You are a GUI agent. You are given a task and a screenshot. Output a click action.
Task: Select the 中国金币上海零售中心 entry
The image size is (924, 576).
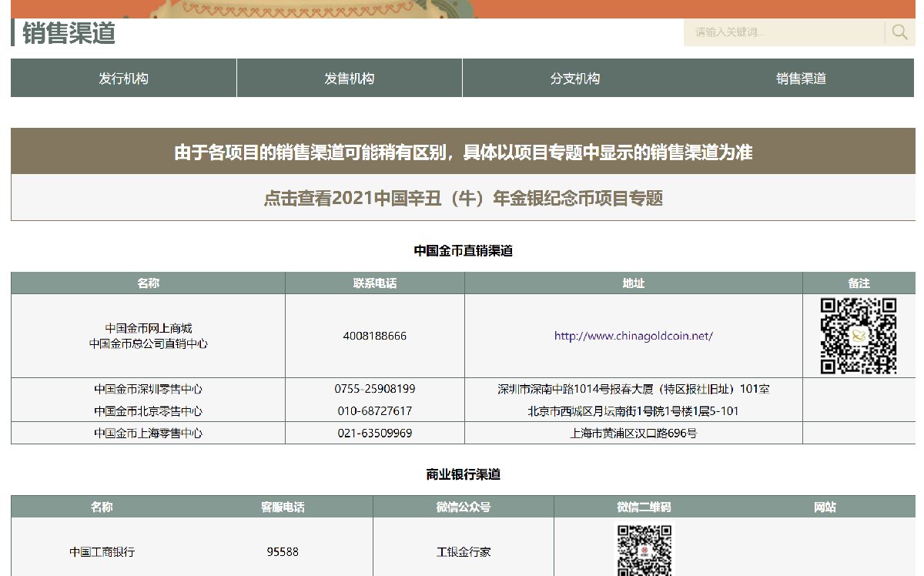click(148, 434)
